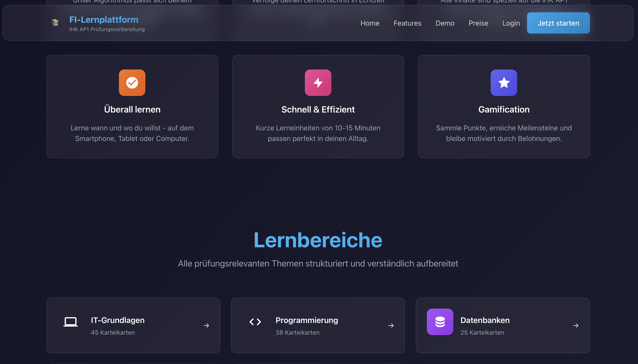638x364 pixels.
Task: Open Preise in the navigation
Action: tap(478, 23)
